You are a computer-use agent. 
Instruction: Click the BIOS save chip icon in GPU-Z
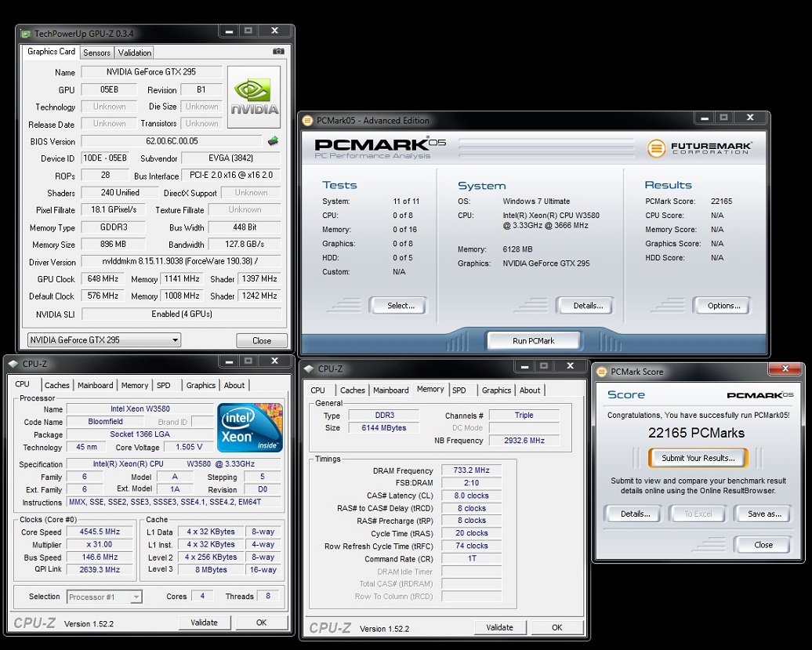pyautogui.click(x=273, y=140)
